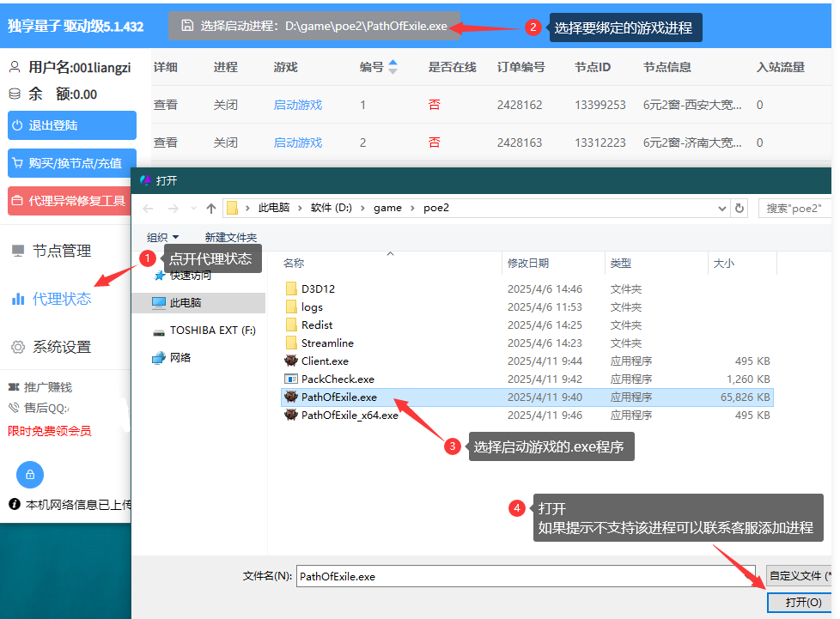This screenshot has height=619, width=840.
Task: Click 关闭 for order 2428163
Action: tap(226, 143)
